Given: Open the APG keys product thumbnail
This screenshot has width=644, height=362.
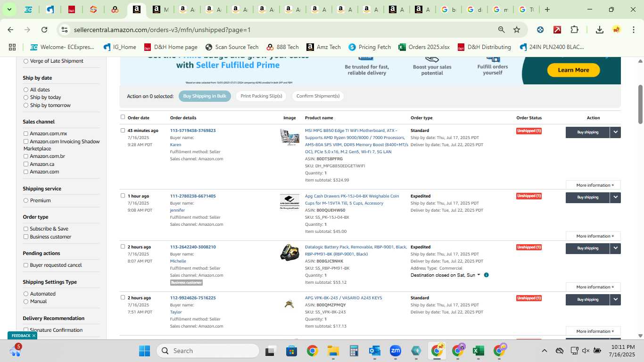Looking at the screenshot, I should (289, 304).
